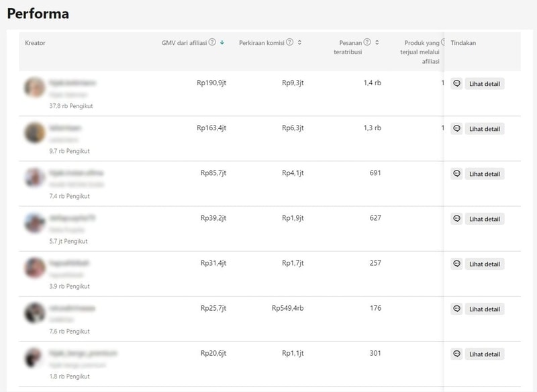Message the creator with Rp85,7jt GMV
Image resolution: width=537 pixels, height=392 pixels.
point(456,174)
